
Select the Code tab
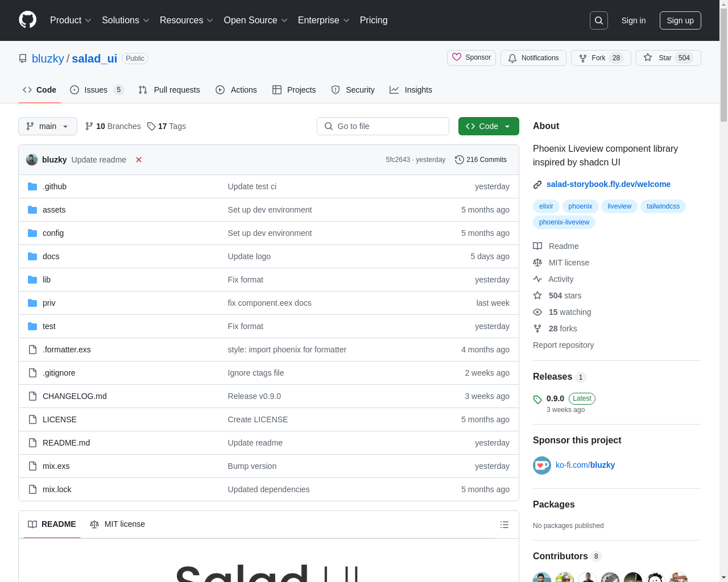[x=40, y=90]
